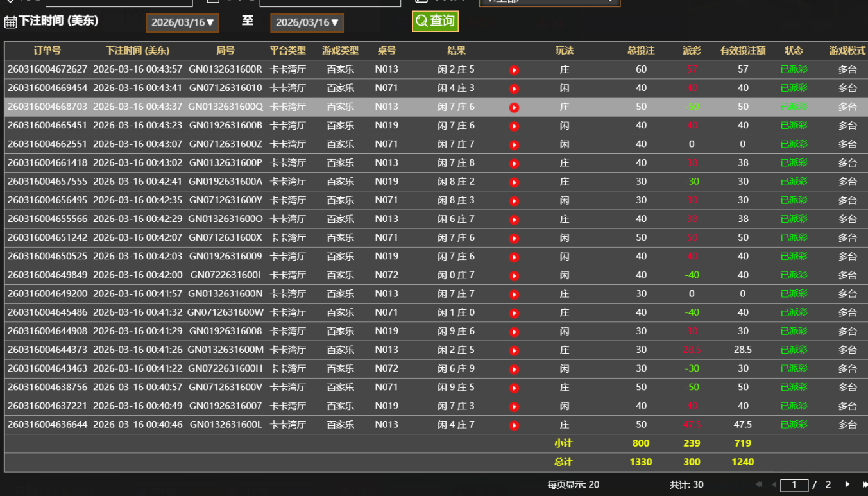Click the 总投注 column header
The image size is (868, 496).
tap(640, 51)
